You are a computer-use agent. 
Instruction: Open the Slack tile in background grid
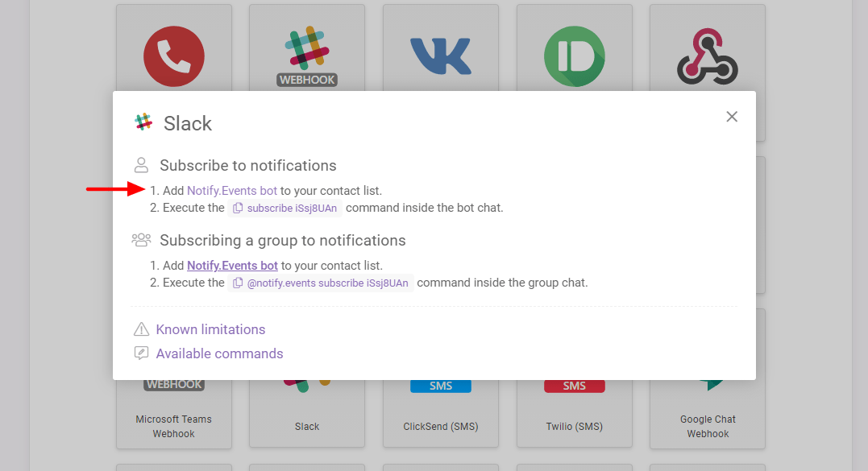pyautogui.click(x=307, y=414)
